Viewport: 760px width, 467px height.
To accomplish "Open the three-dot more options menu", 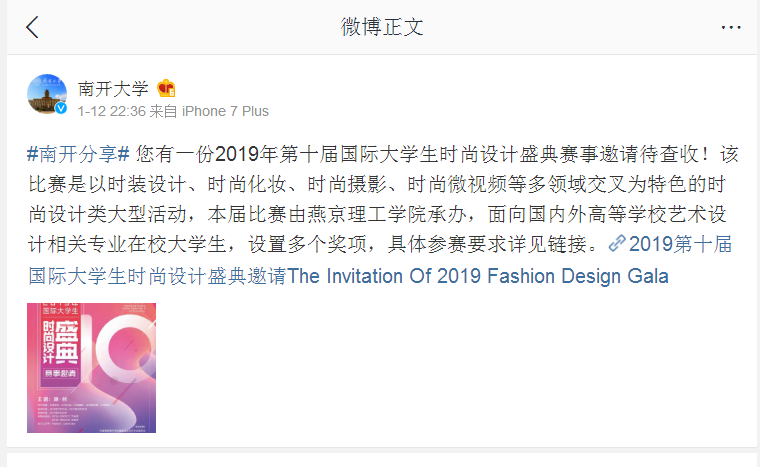I will pyautogui.click(x=731, y=27).
